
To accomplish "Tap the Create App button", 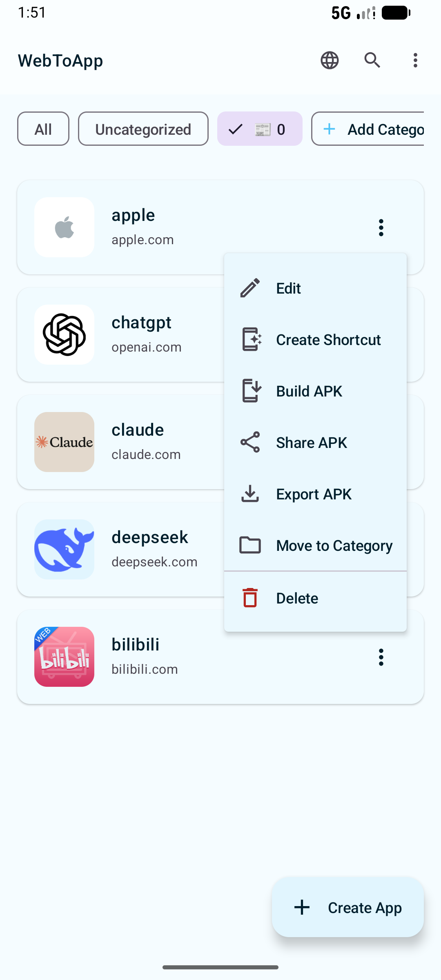I will pyautogui.click(x=348, y=907).
